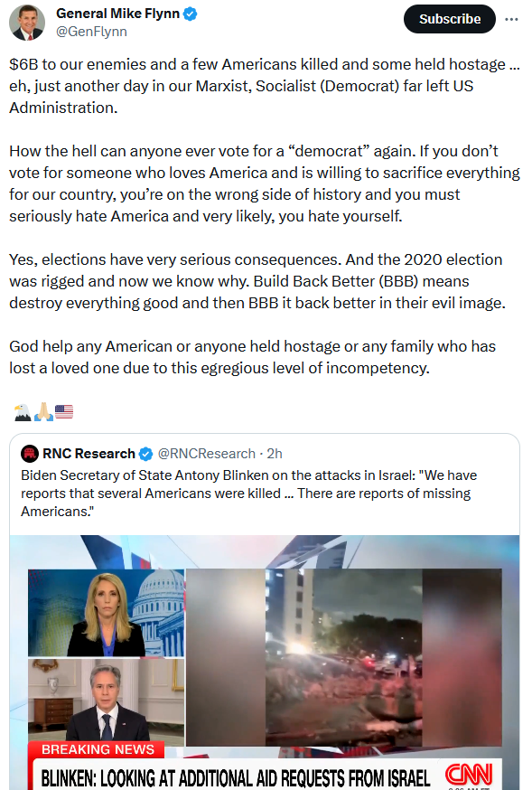The height and width of the screenshot is (790, 532).
Task: Open the three-dot more options menu
Action: pyautogui.click(x=511, y=19)
